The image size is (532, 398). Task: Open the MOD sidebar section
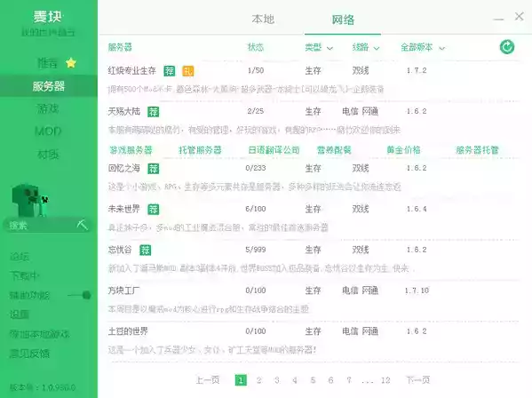[48, 131]
